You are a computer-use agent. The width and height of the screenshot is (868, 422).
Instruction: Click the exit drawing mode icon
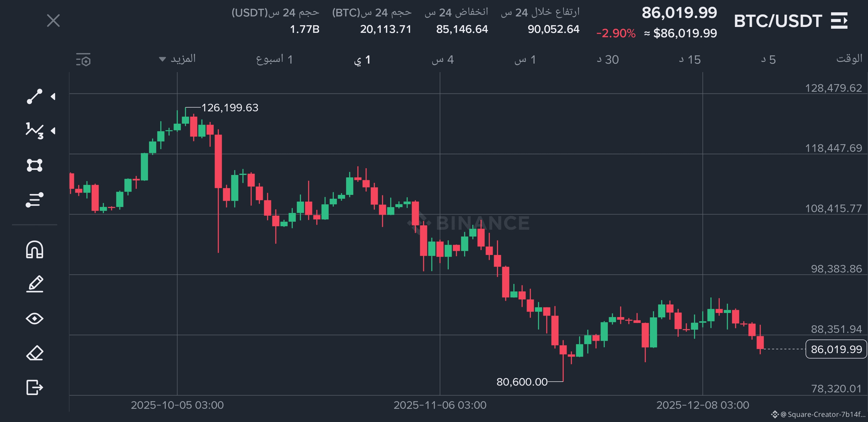pyautogui.click(x=34, y=387)
